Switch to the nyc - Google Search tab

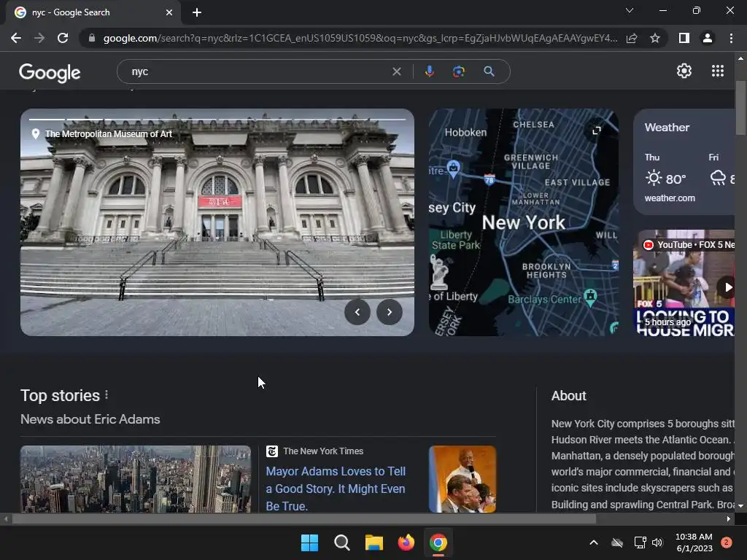click(x=93, y=12)
